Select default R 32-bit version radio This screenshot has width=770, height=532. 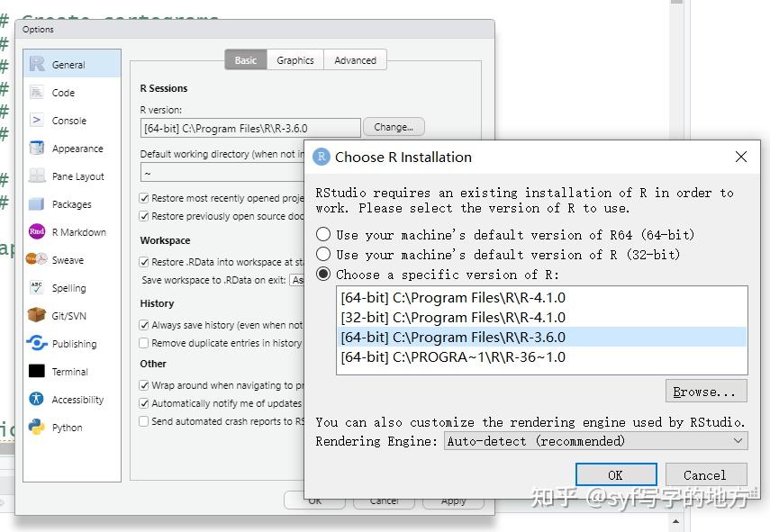[323, 254]
